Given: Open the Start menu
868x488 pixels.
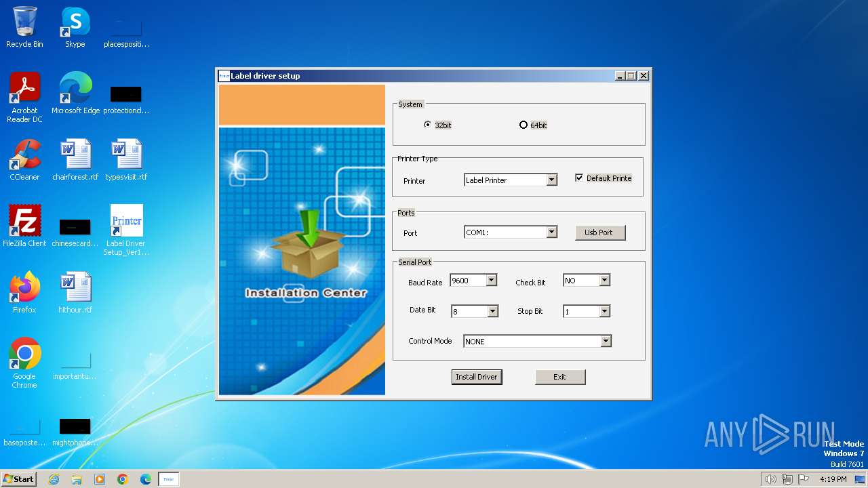Looking at the screenshot, I should click(x=18, y=479).
